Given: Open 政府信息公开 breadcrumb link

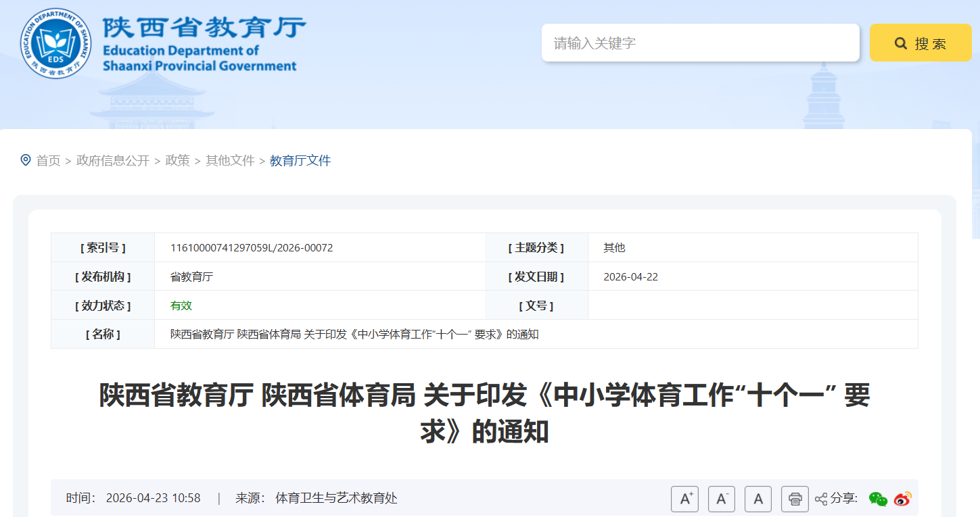Looking at the screenshot, I should (x=113, y=161).
